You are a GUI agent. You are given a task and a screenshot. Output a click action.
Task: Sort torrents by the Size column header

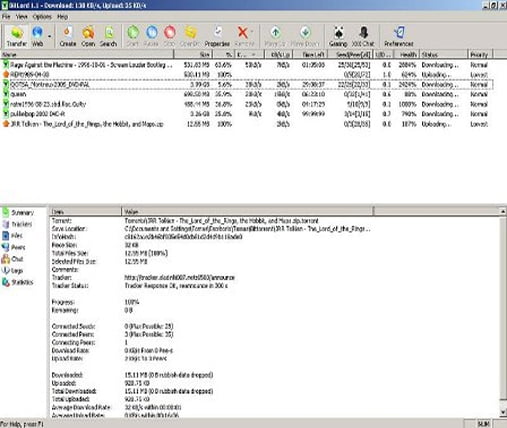pos(193,54)
